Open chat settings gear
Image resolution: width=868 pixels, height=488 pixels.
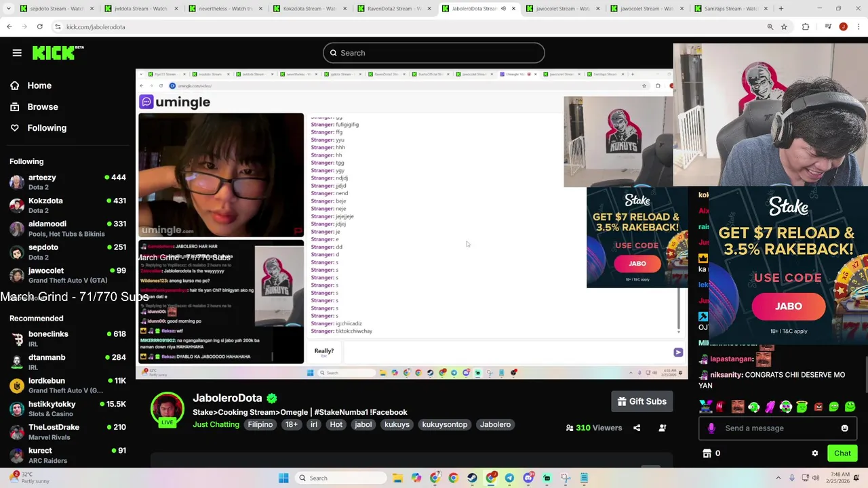click(815, 453)
